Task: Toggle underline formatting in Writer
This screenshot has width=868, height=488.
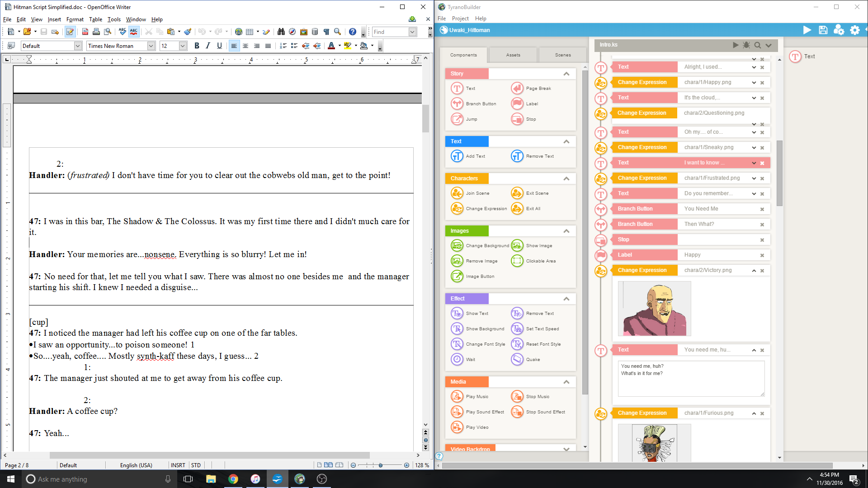Action: tap(219, 46)
